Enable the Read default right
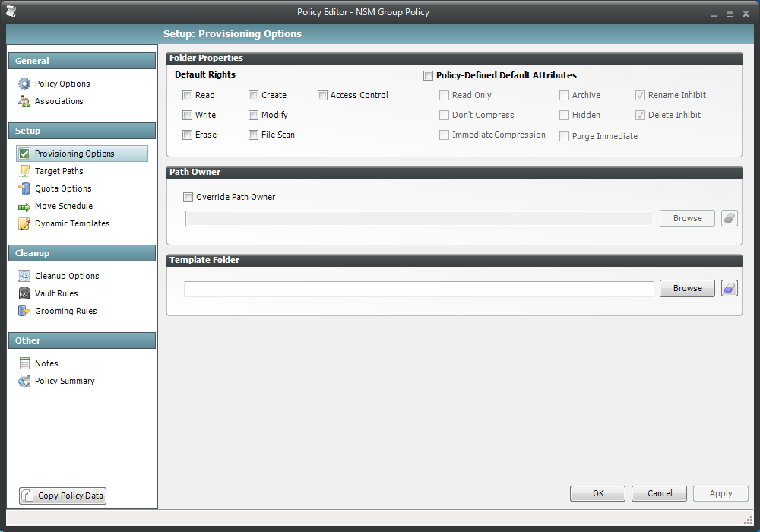The width and height of the screenshot is (760, 532). click(187, 96)
